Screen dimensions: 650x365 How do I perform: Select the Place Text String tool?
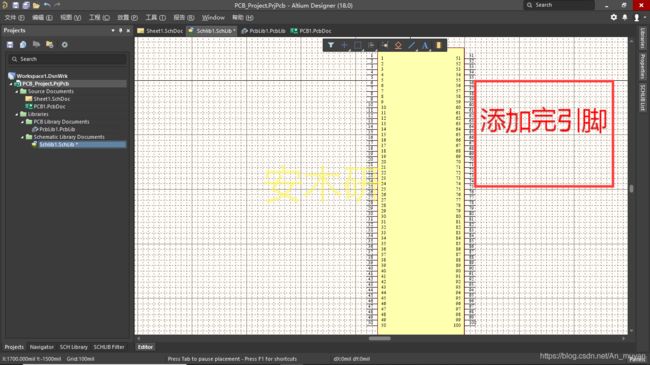[x=425, y=45]
